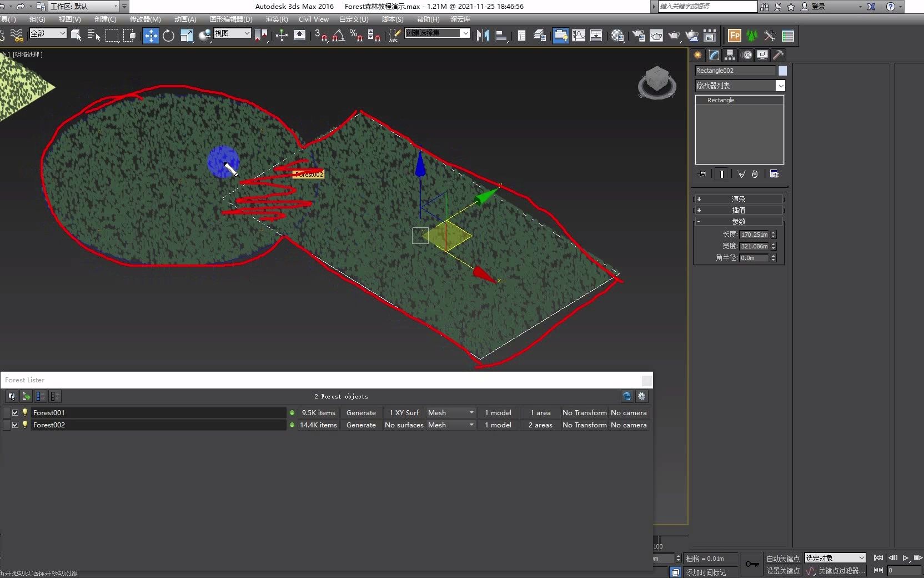Select the Move transform tool
The width and height of the screenshot is (924, 578).
[150, 36]
